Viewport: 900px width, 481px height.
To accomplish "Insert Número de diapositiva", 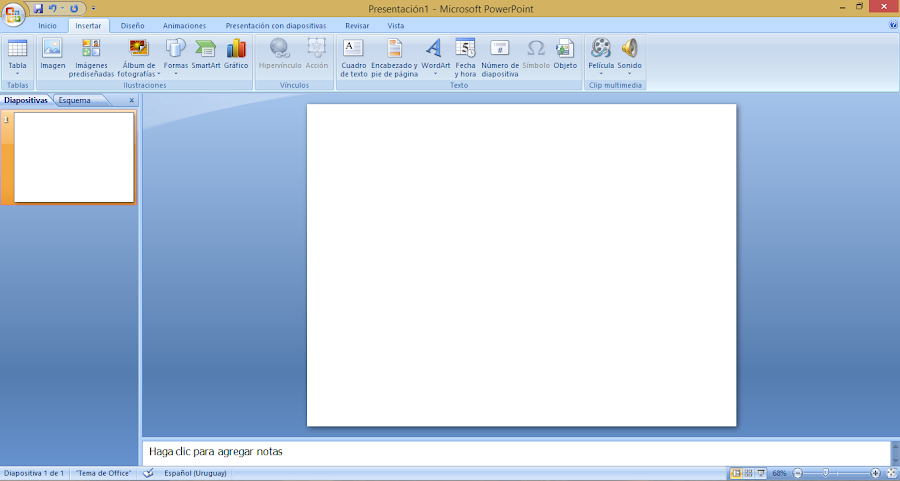I will (500, 57).
